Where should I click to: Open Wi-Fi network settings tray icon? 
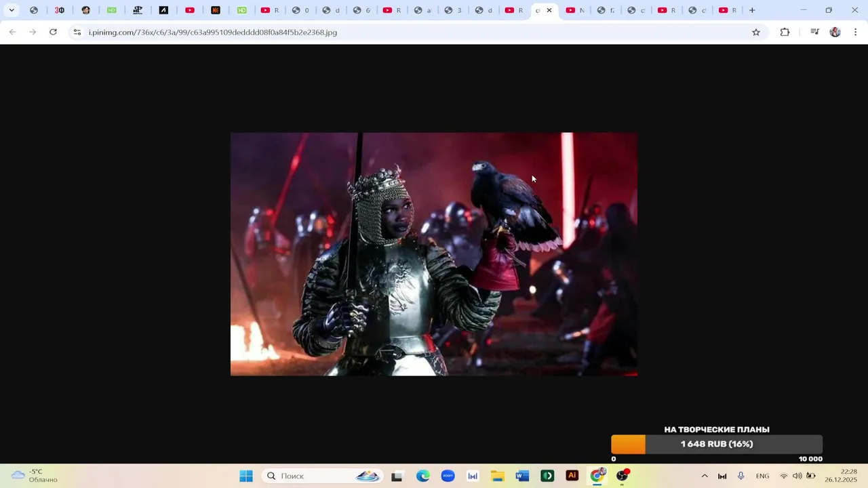(x=784, y=476)
